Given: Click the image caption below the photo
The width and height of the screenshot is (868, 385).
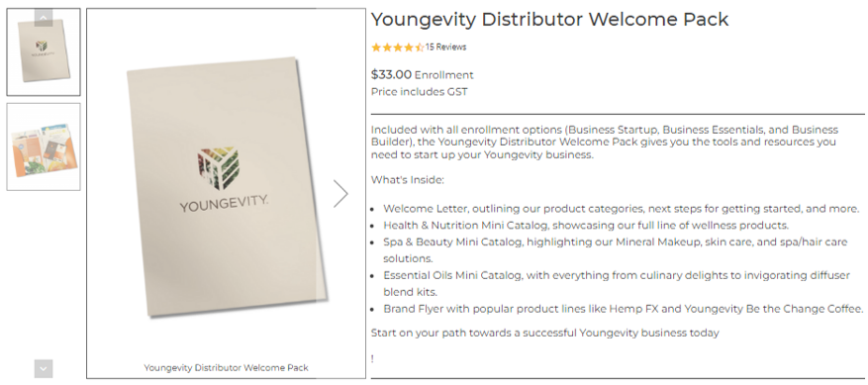Looking at the screenshot, I should (226, 367).
